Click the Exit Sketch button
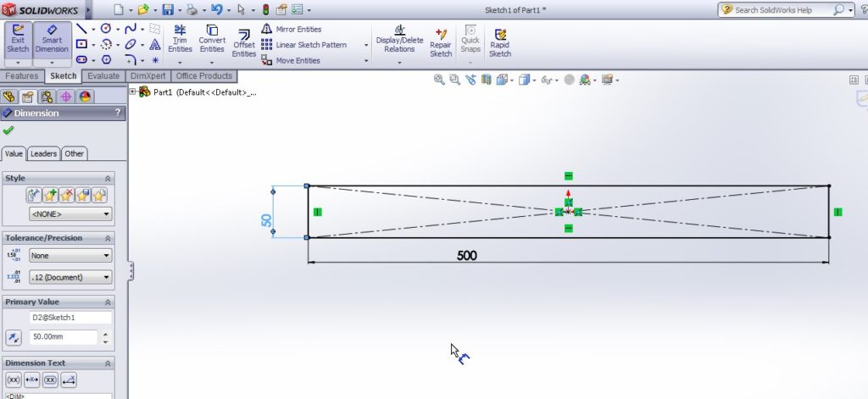868x399 pixels. 18,40
